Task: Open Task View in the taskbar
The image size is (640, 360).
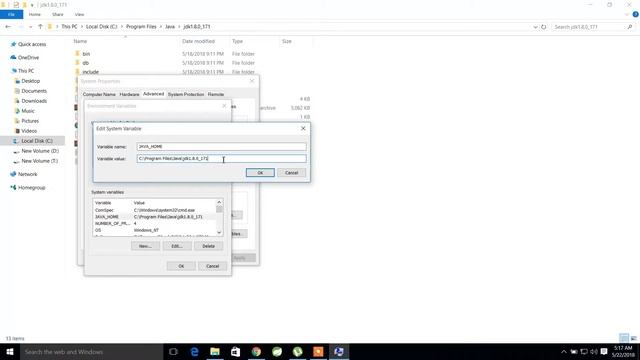Action: tap(173, 352)
